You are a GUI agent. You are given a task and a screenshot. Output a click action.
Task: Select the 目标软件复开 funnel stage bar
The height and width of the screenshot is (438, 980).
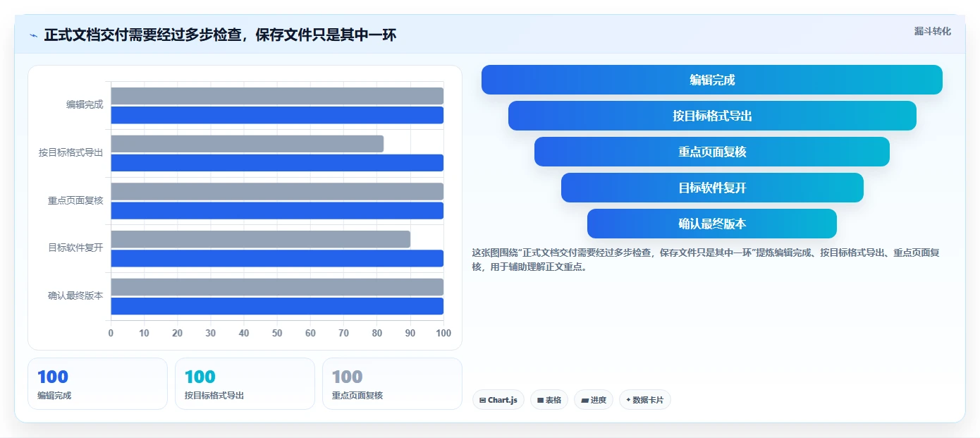coord(712,188)
